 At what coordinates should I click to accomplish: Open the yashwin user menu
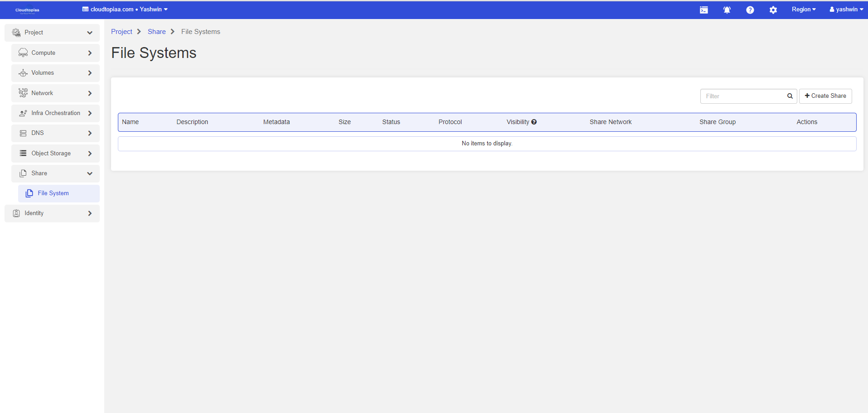coord(846,10)
